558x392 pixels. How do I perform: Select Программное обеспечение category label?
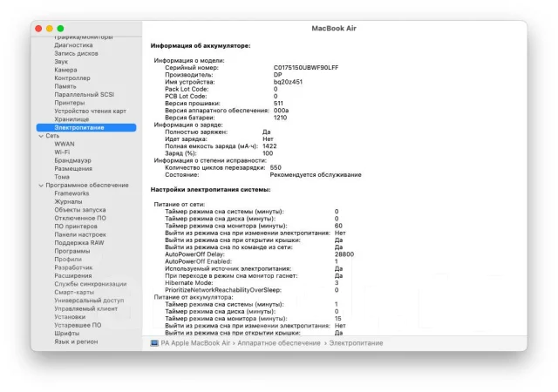[x=87, y=185]
